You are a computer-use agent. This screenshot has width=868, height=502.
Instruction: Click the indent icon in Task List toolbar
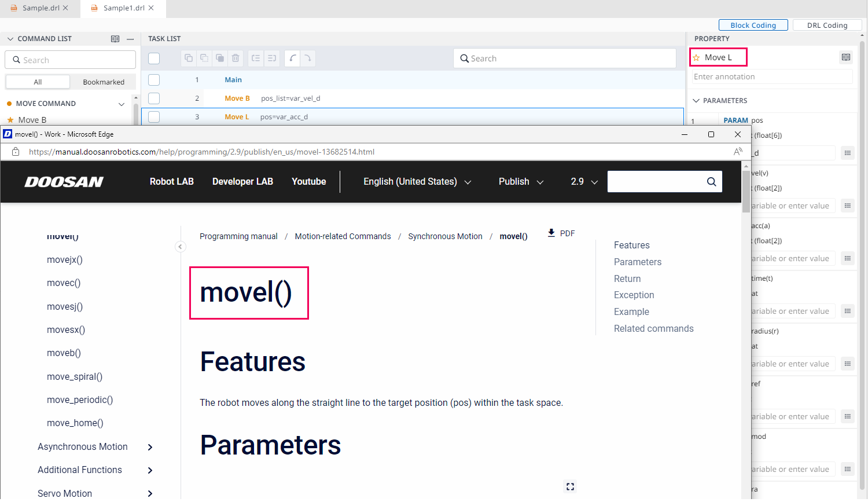[272, 58]
